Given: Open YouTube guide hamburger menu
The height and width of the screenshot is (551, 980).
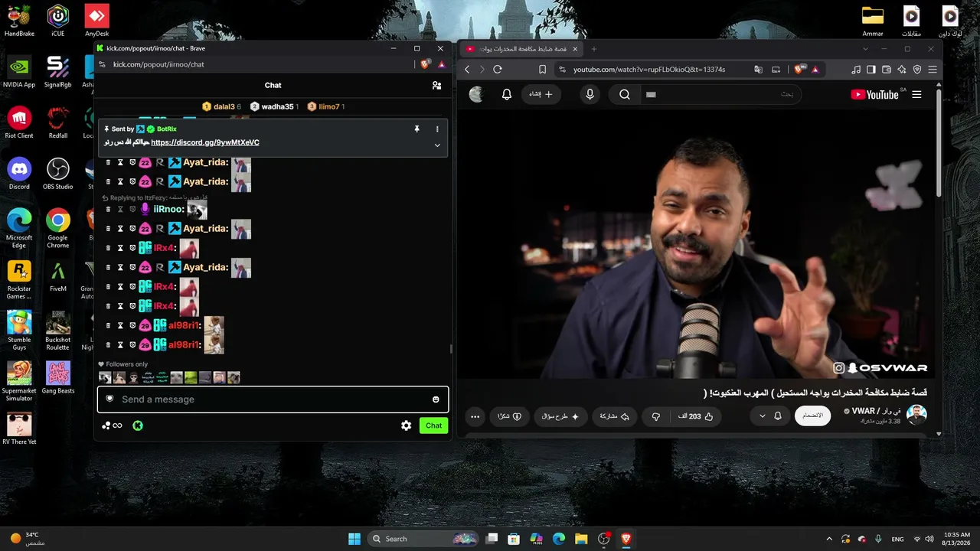Looking at the screenshot, I should [x=916, y=95].
